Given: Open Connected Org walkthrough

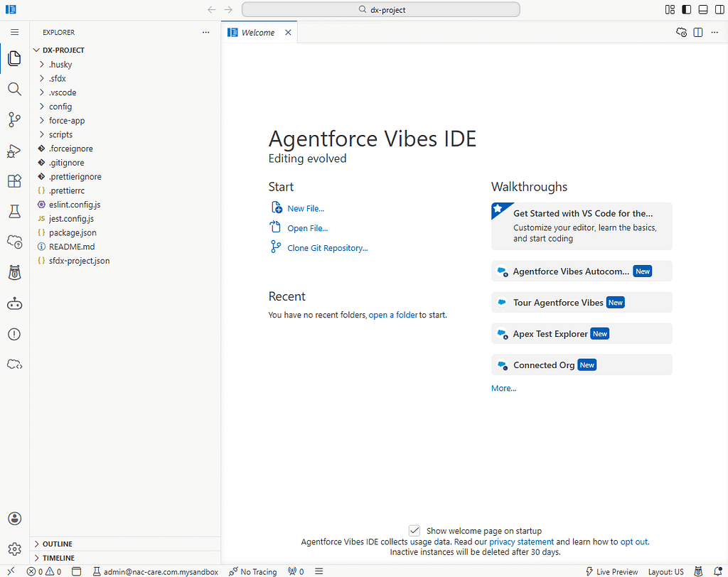Looking at the screenshot, I should point(582,365).
